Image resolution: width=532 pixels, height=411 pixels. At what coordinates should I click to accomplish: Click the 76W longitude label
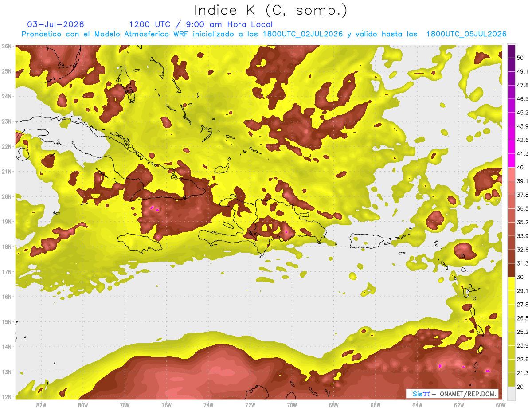(166, 405)
